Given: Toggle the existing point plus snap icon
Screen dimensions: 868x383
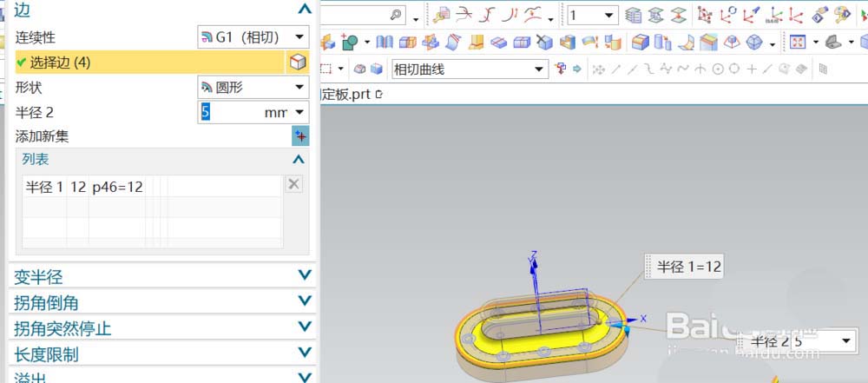Looking at the screenshot, I should [751, 69].
